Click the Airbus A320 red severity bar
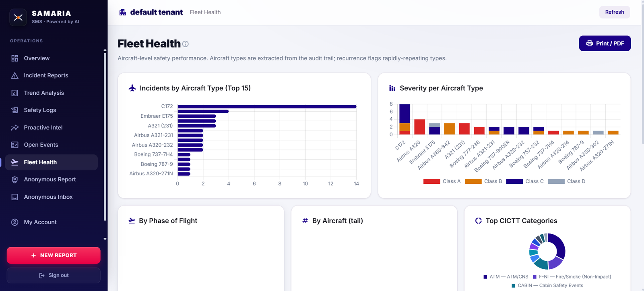Screen dimensions: 644x291 [420, 127]
